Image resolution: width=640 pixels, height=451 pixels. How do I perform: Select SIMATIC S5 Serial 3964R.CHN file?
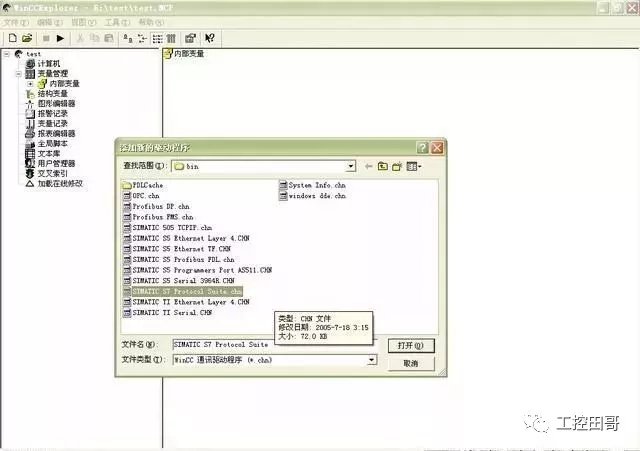coord(179,281)
